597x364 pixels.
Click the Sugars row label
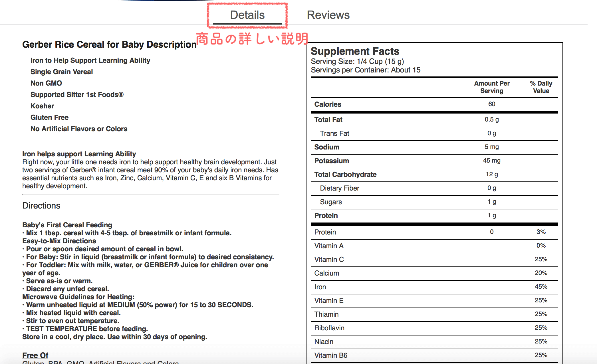[x=331, y=202]
